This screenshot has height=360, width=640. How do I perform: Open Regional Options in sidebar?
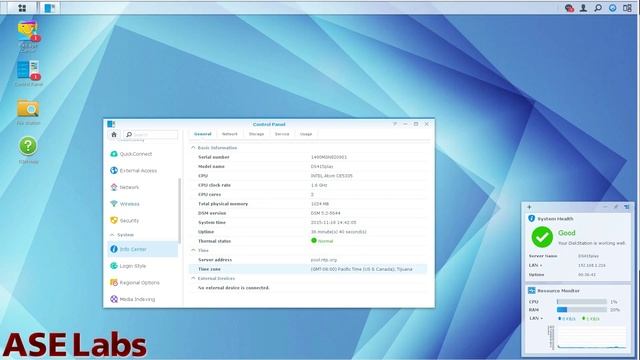[x=142, y=282]
